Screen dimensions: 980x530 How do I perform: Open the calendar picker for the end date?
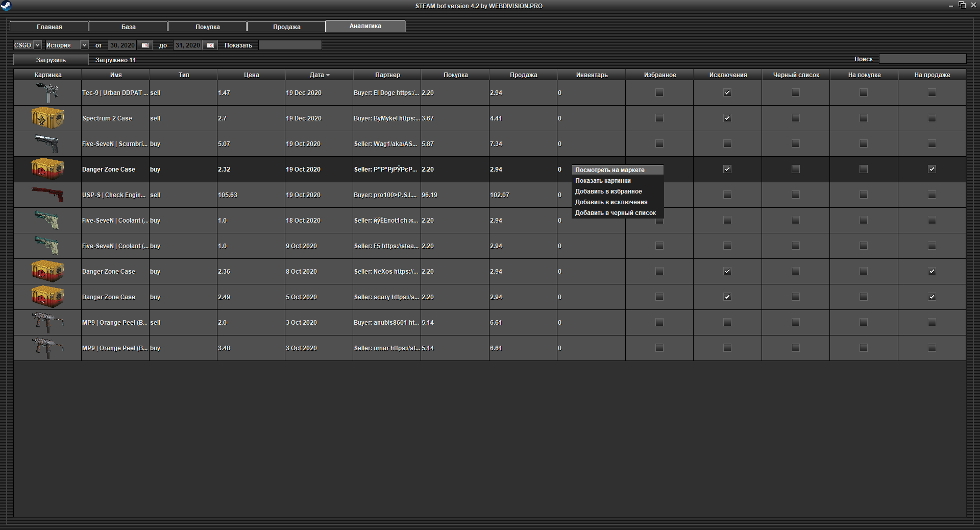pos(210,45)
